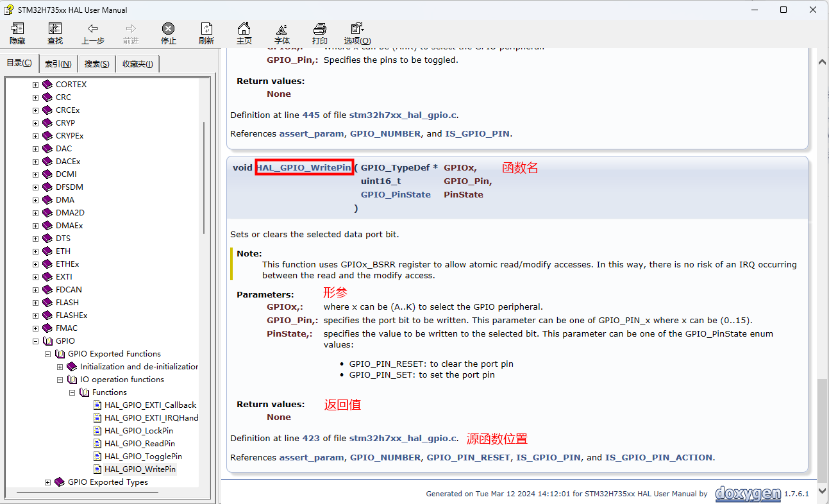
Task: Click the Locate (查找) toolbar icon
Action: click(x=55, y=29)
